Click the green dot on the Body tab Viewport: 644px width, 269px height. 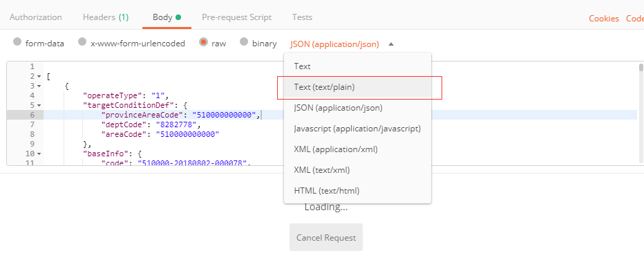click(x=178, y=17)
